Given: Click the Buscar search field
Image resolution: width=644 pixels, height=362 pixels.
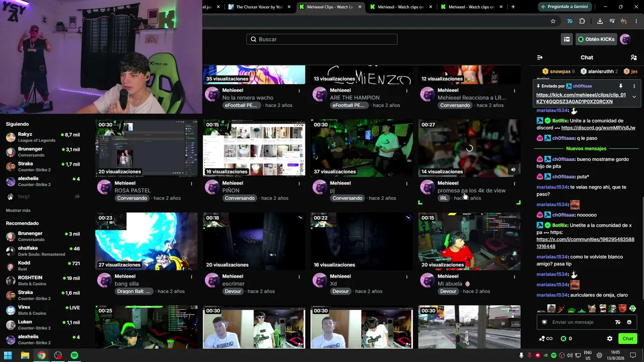Looking at the screenshot, I should (322, 39).
